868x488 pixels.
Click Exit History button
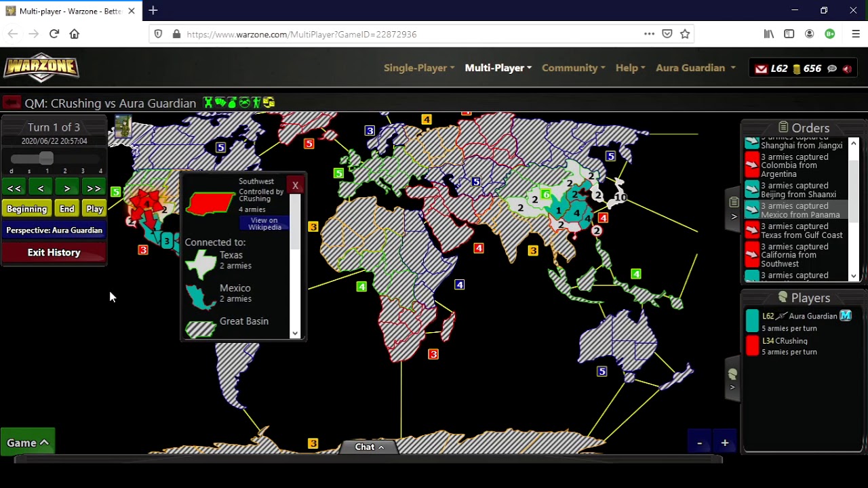[54, 252]
